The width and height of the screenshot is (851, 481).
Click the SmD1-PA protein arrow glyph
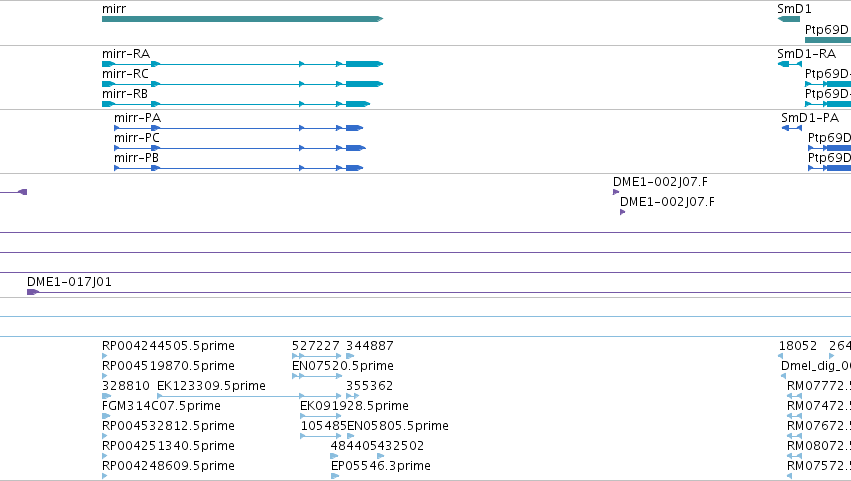pyautogui.click(x=792, y=128)
